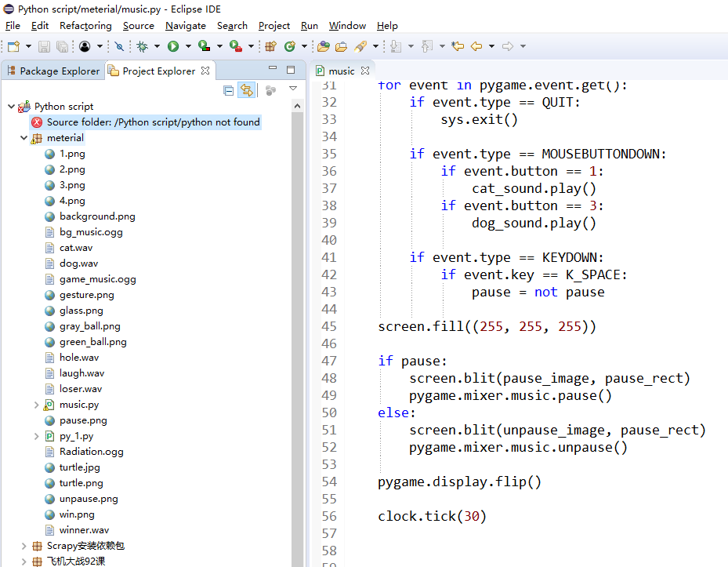Screen dimensions: 728x567
Task: Close the music editor tab
Action: pyautogui.click(x=365, y=71)
